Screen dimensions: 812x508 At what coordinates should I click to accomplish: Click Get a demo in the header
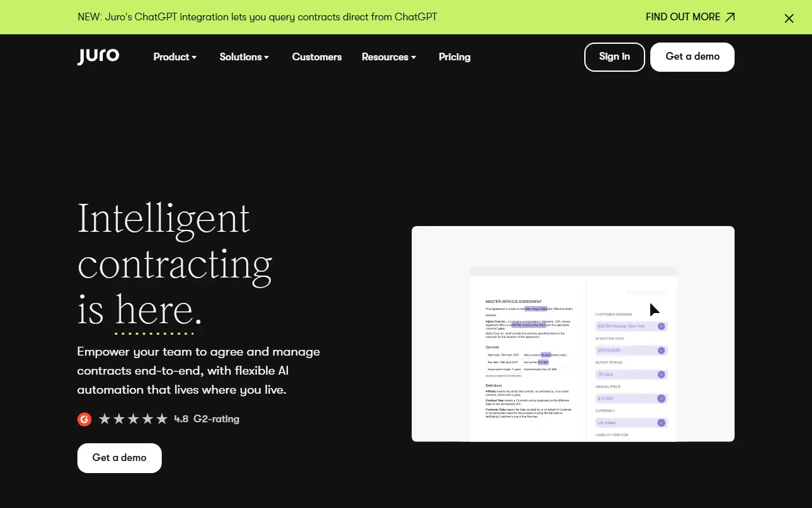(691, 57)
